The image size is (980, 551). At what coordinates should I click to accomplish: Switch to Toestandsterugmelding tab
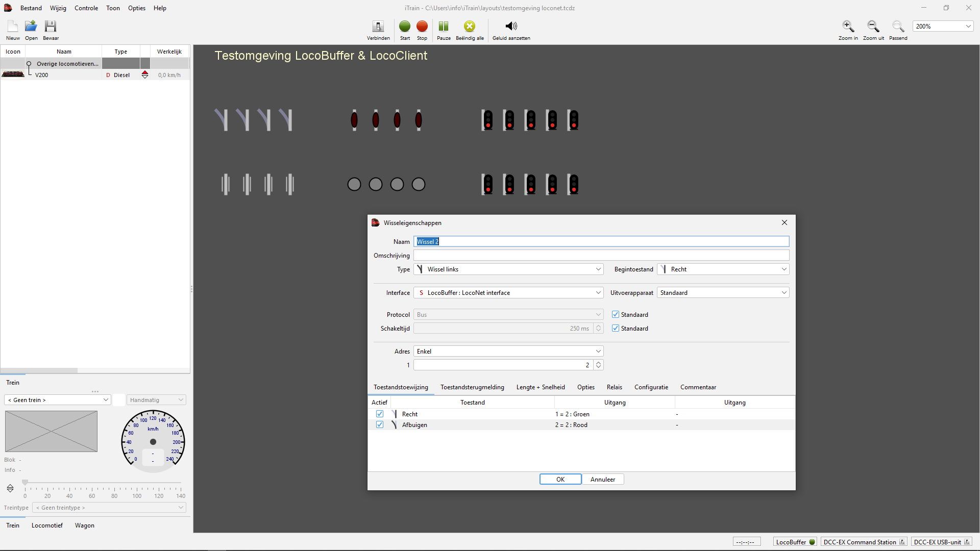(x=472, y=387)
